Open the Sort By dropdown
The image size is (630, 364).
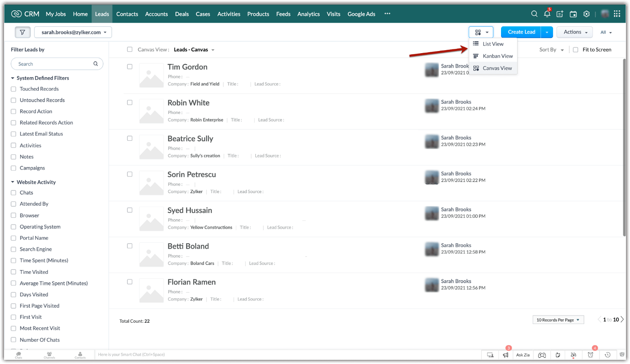click(551, 49)
